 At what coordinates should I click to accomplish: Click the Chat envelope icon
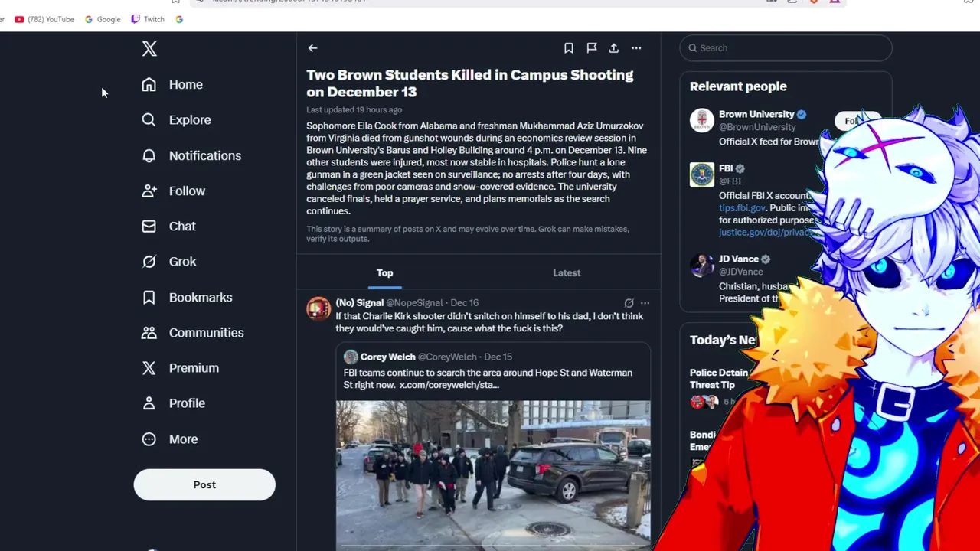(149, 226)
